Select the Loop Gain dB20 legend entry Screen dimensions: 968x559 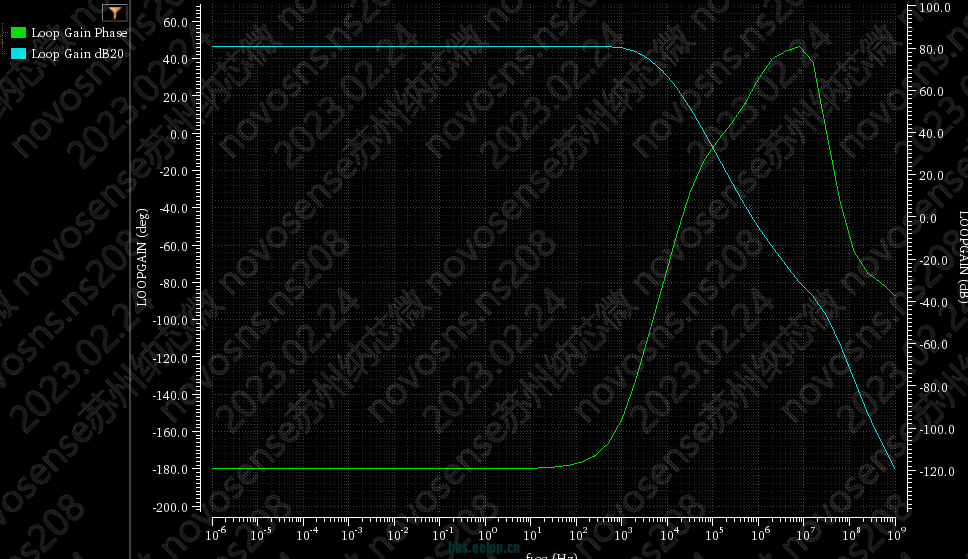(77, 54)
